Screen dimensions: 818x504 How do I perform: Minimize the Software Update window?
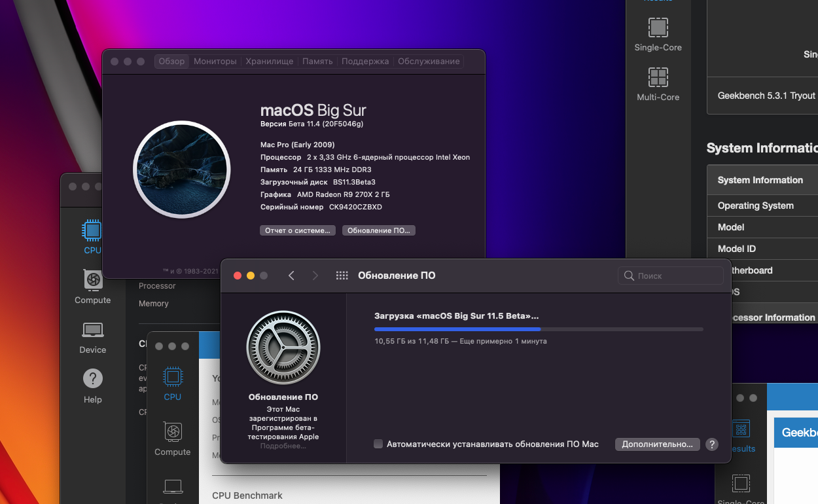click(x=251, y=276)
